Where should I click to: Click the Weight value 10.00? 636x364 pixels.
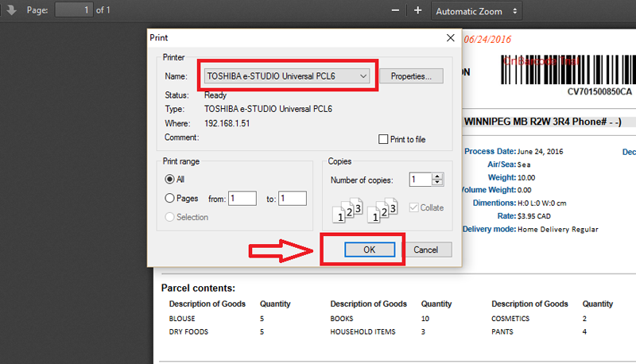526,177
